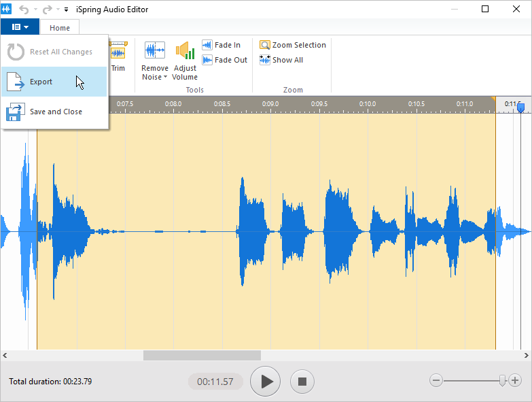Viewport: 532px width, 402px height.
Task: Click Zoom Selection in the Zoom group
Action: pyautogui.click(x=293, y=45)
